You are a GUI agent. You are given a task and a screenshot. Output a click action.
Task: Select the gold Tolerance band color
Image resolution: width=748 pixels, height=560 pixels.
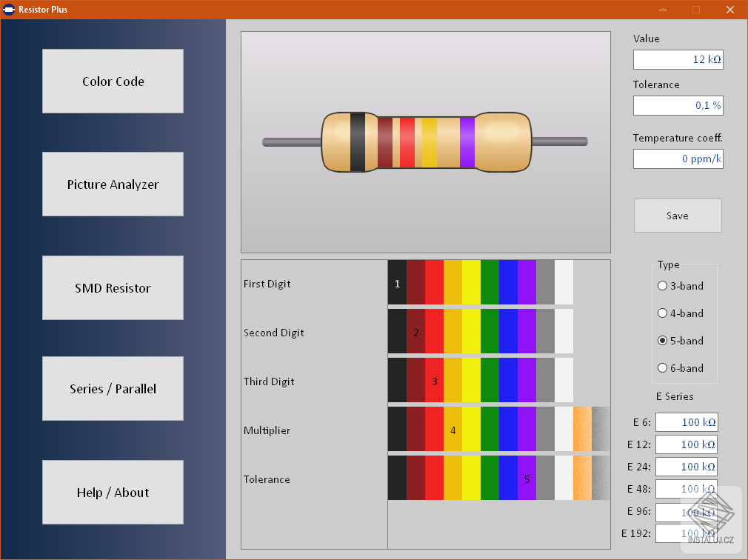click(583, 479)
